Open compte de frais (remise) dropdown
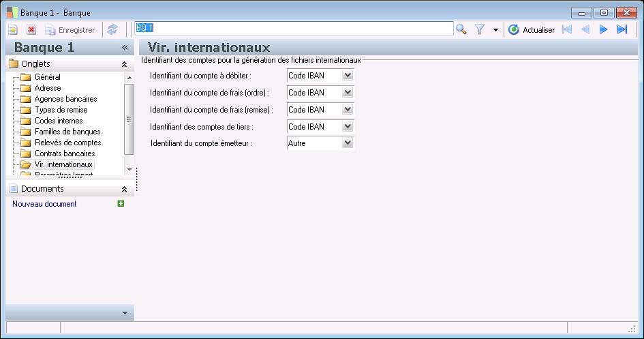This screenshot has height=339, width=644. [x=348, y=110]
